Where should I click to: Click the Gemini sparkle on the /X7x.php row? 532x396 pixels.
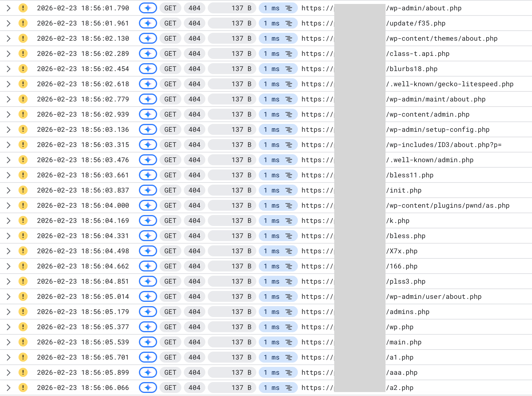(x=148, y=251)
